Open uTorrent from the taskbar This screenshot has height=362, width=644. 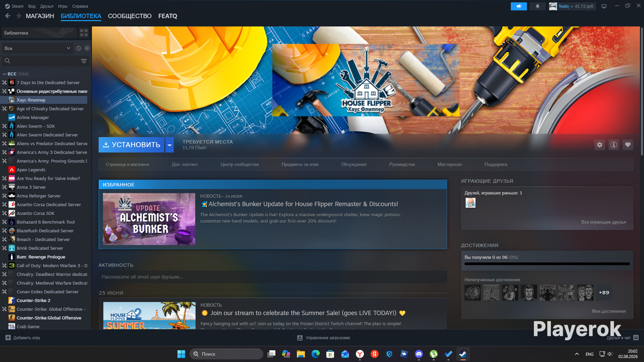[434, 354]
